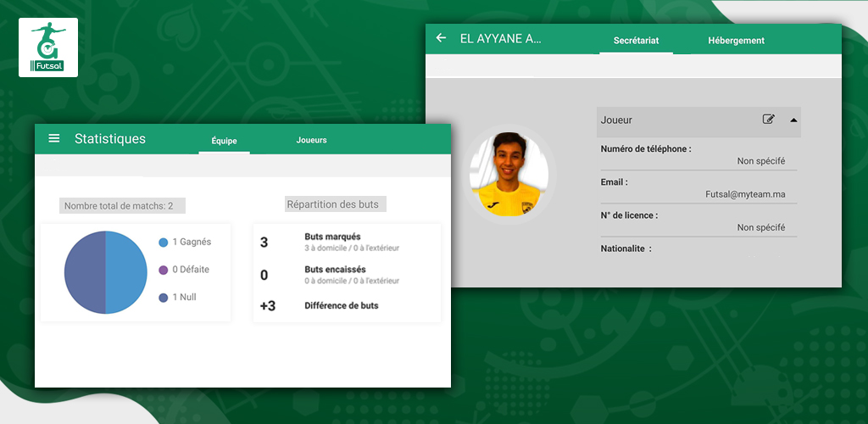Open the hamburger menu in Statistiques

coord(53,138)
